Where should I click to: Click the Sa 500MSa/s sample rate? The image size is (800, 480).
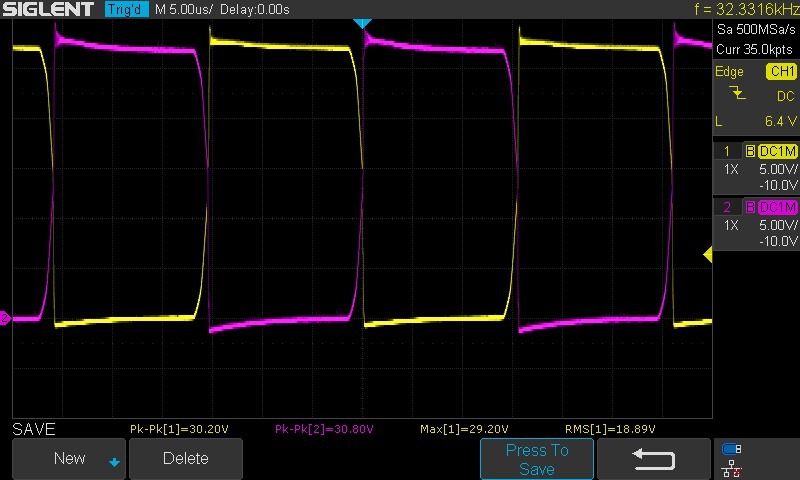(756, 30)
